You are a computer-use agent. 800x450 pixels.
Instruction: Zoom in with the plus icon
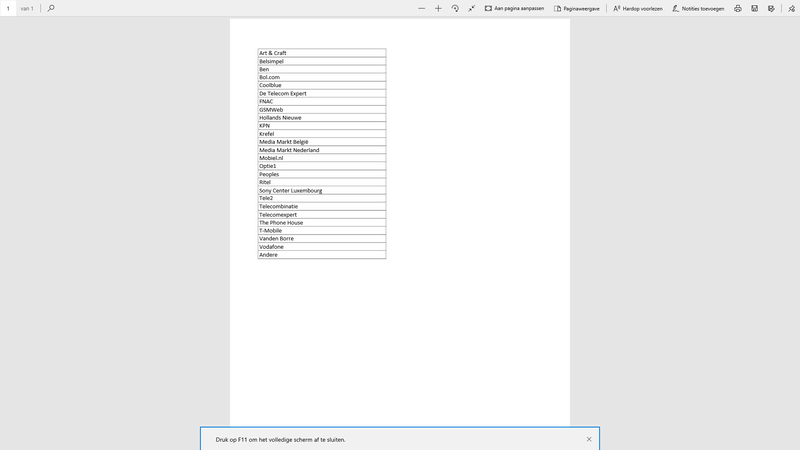point(438,8)
